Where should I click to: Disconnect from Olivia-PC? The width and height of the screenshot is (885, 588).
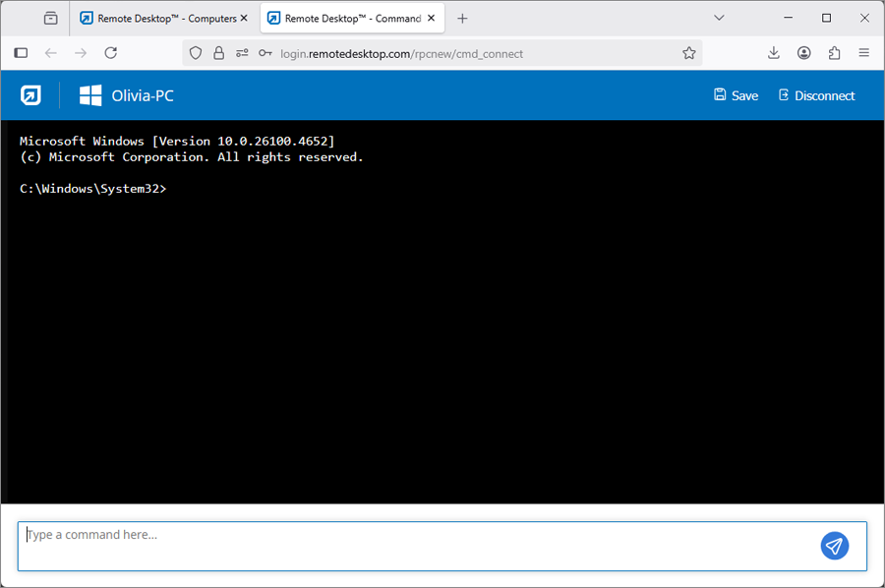point(815,95)
